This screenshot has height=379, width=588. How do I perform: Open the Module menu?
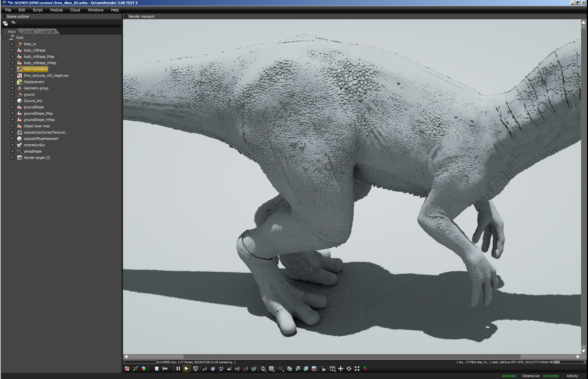[x=56, y=10]
